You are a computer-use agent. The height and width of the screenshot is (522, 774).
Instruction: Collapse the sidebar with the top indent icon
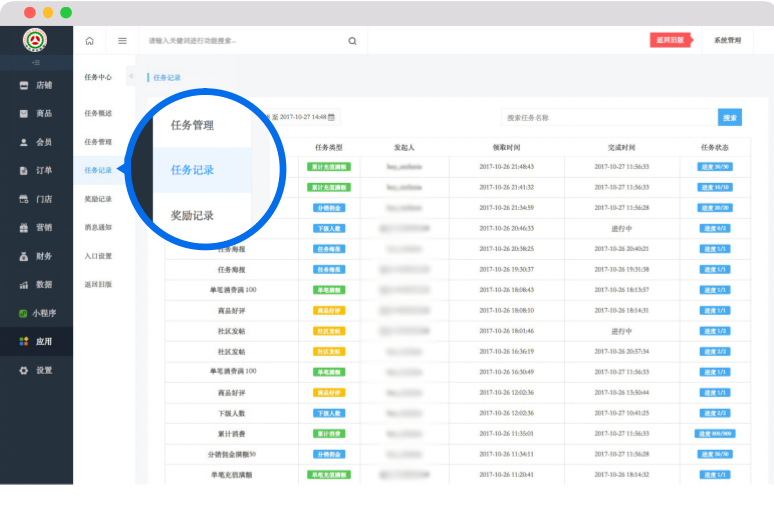coord(36,63)
